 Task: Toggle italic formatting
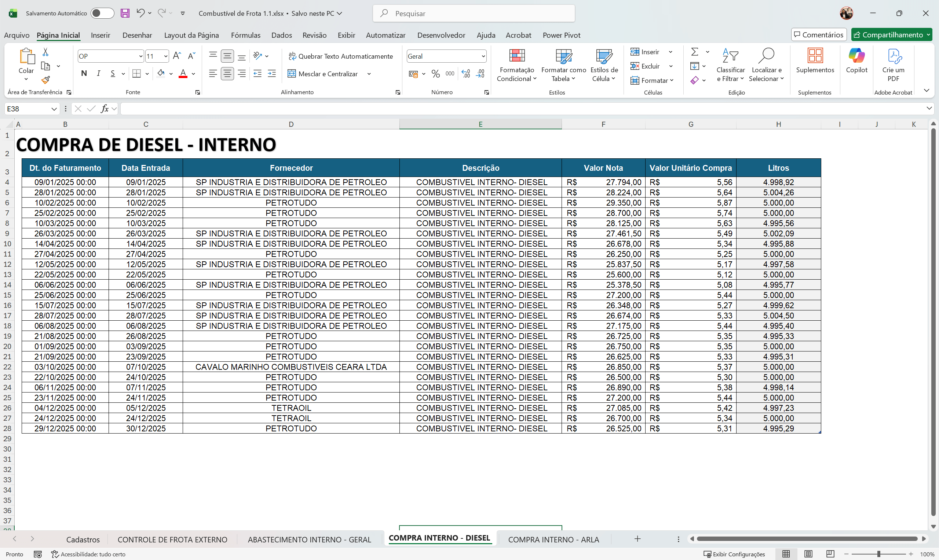pos(98,73)
